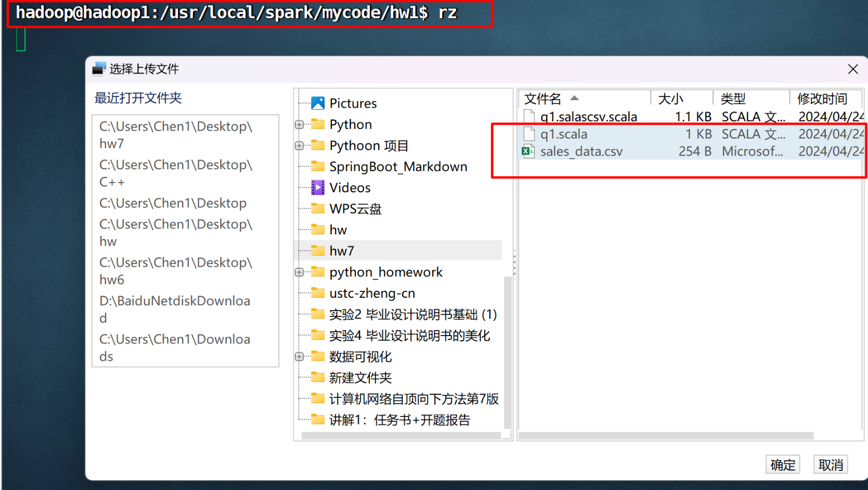Click the file icon next to q1.scala
The height and width of the screenshot is (490, 868).
click(529, 134)
